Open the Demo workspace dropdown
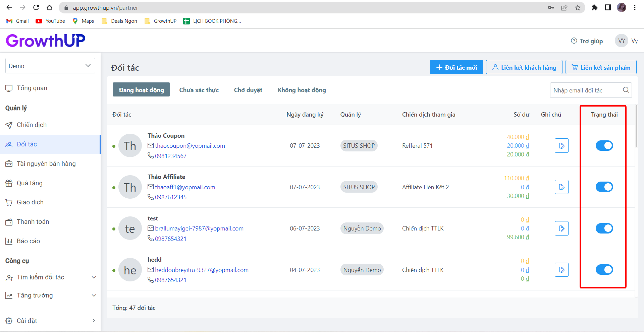Screen dimensions: 644x332 pyautogui.click(x=50, y=66)
